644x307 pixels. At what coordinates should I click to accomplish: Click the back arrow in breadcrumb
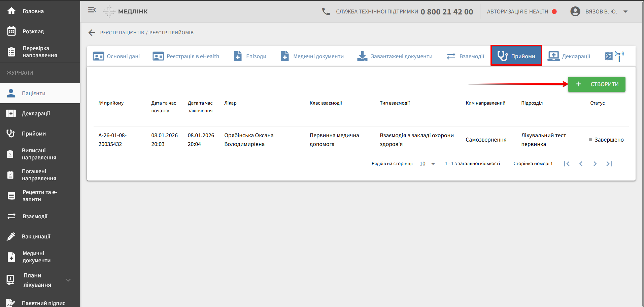tap(92, 33)
